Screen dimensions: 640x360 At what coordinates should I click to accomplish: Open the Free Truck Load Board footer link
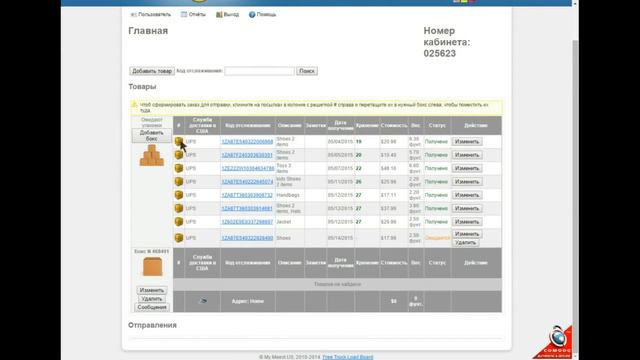click(x=348, y=357)
